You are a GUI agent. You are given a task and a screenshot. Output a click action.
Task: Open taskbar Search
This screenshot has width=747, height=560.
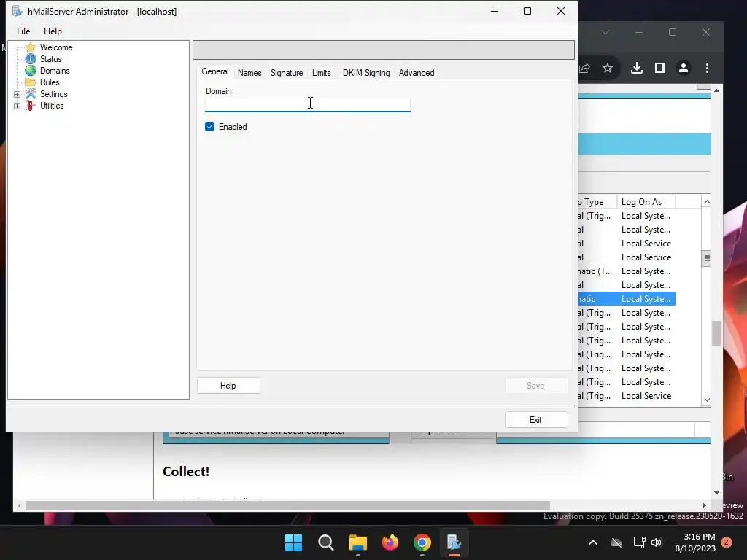326,542
